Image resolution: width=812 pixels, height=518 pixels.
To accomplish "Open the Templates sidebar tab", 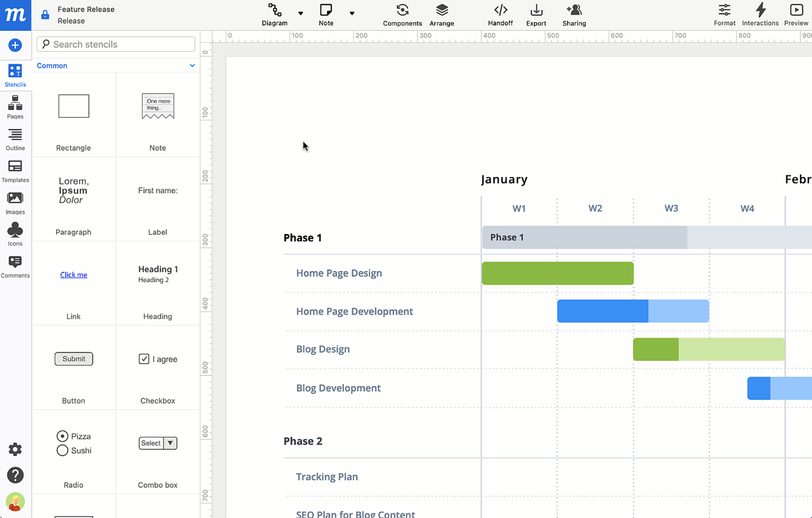I will [15, 171].
